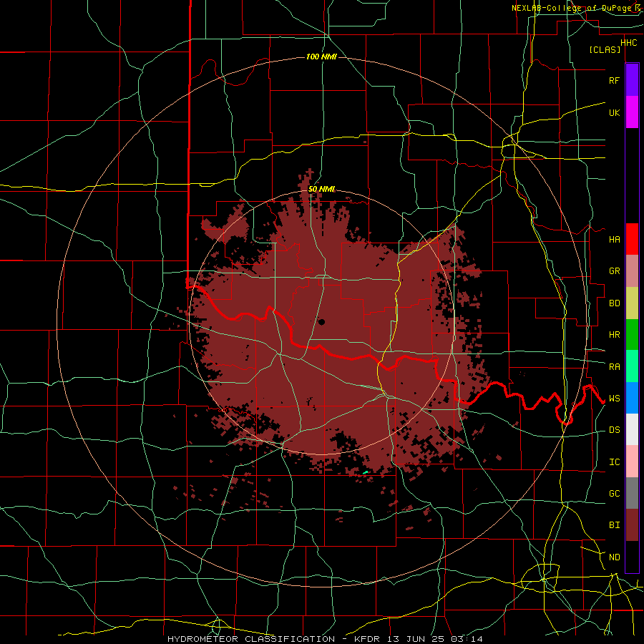
Task: Click the small green RA echo pixel
Action: tap(365, 472)
